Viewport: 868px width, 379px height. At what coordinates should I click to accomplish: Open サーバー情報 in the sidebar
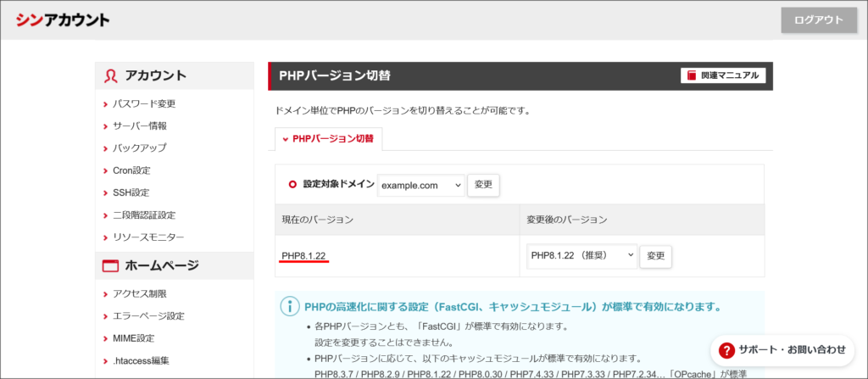(x=140, y=125)
